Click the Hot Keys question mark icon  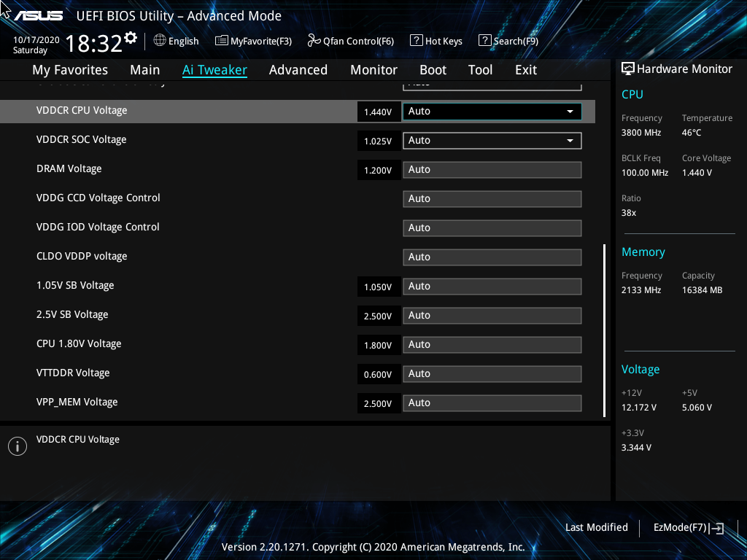point(416,41)
